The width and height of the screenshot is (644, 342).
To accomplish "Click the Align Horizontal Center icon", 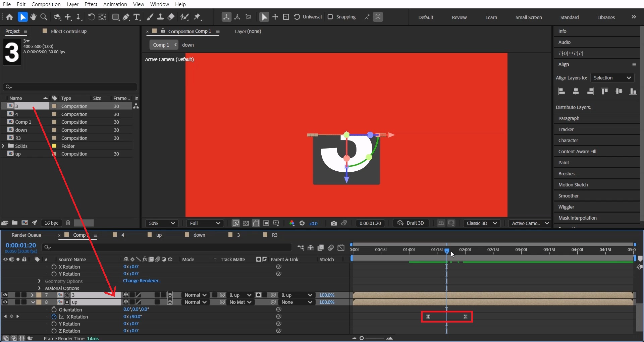I will click(576, 91).
